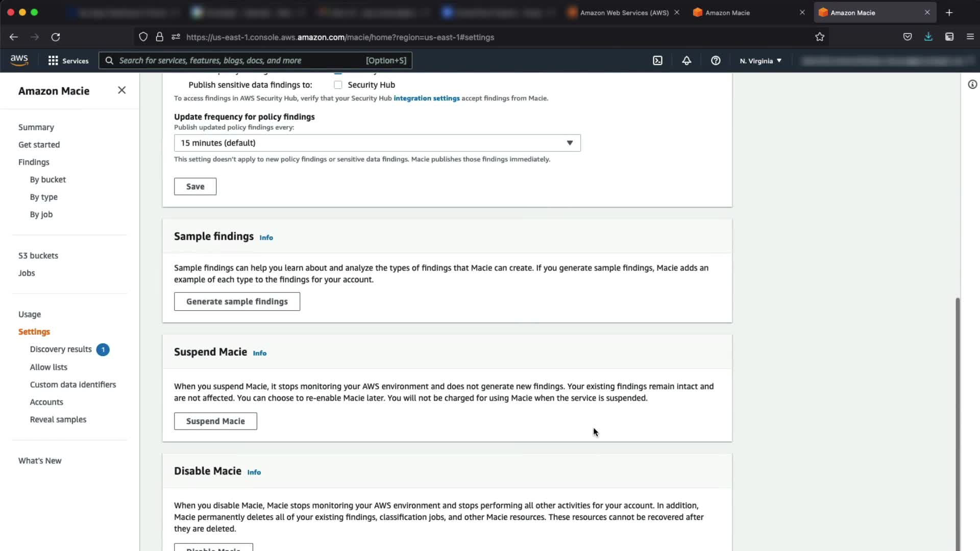Open the AWS support help icon
This screenshot has width=980, height=551.
point(716,61)
